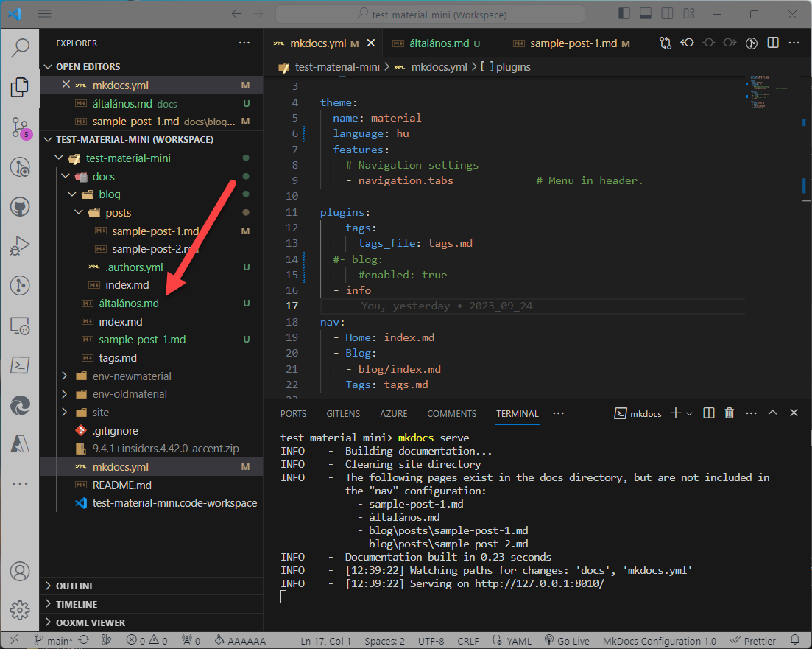Open the Remote Explorer icon

coord(20,325)
